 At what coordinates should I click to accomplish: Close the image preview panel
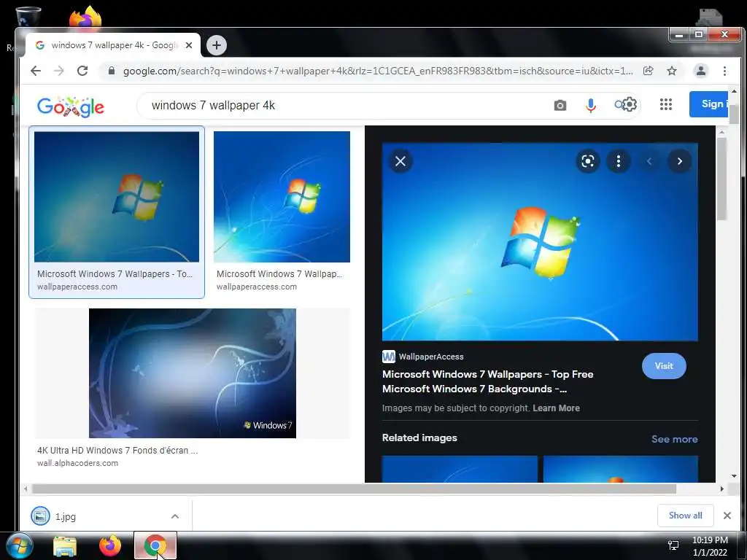tap(400, 161)
